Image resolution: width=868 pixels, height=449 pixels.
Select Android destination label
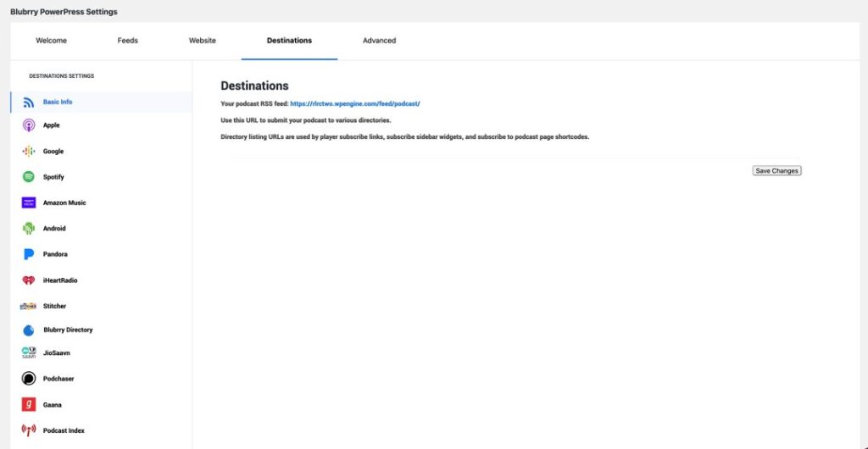pos(54,229)
